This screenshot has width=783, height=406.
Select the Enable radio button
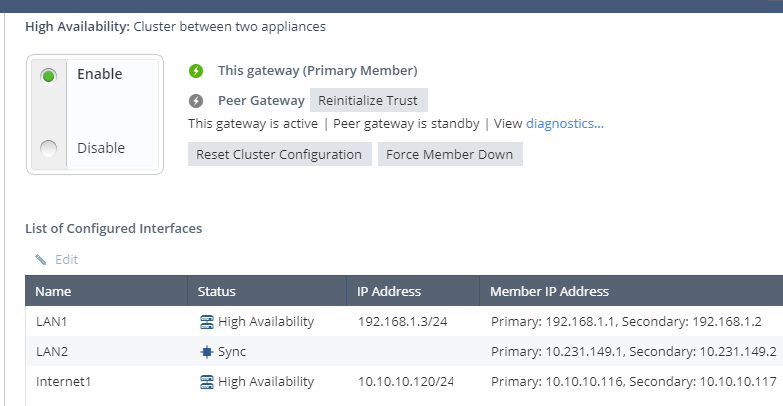[x=48, y=76]
